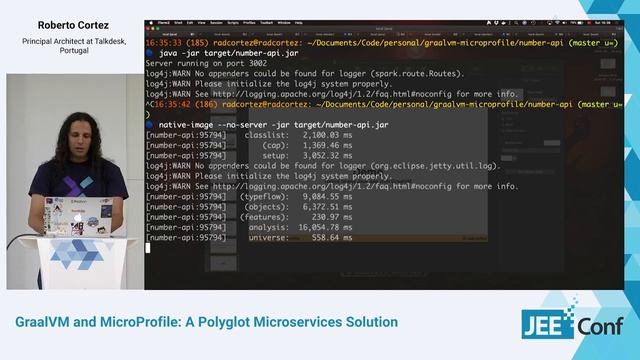Click 'Server running on port 3002' output
The width and height of the screenshot is (640, 360).
coord(206,63)
